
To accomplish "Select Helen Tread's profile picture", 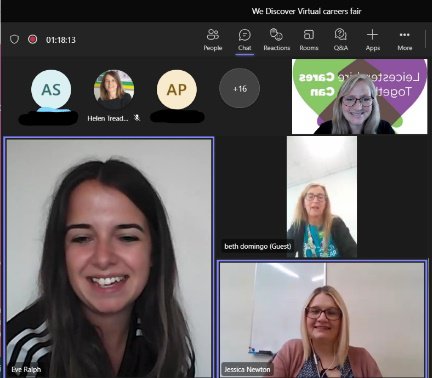I will coord(114,89).
